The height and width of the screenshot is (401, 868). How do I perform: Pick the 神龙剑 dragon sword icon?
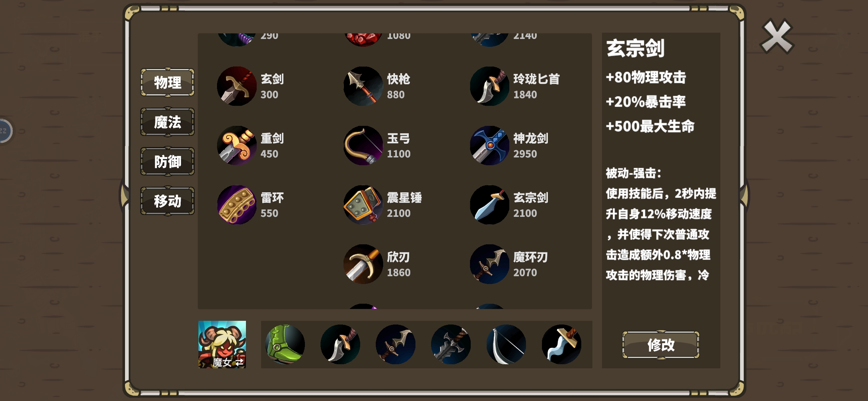tap(490, 146)
